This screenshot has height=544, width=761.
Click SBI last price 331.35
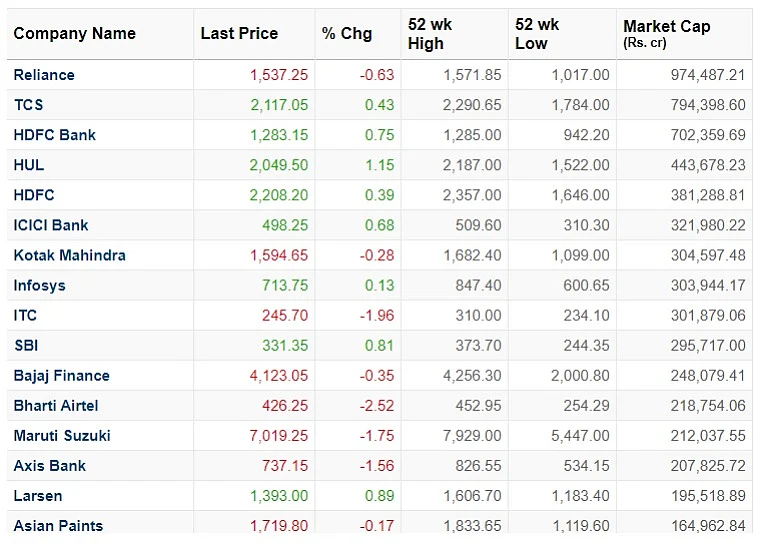click(285, 346)
